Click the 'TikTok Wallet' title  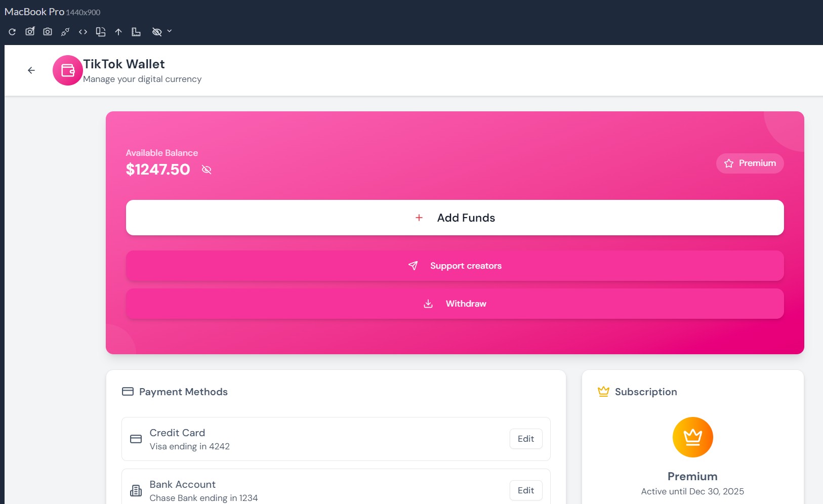click(x=124, y=64)
